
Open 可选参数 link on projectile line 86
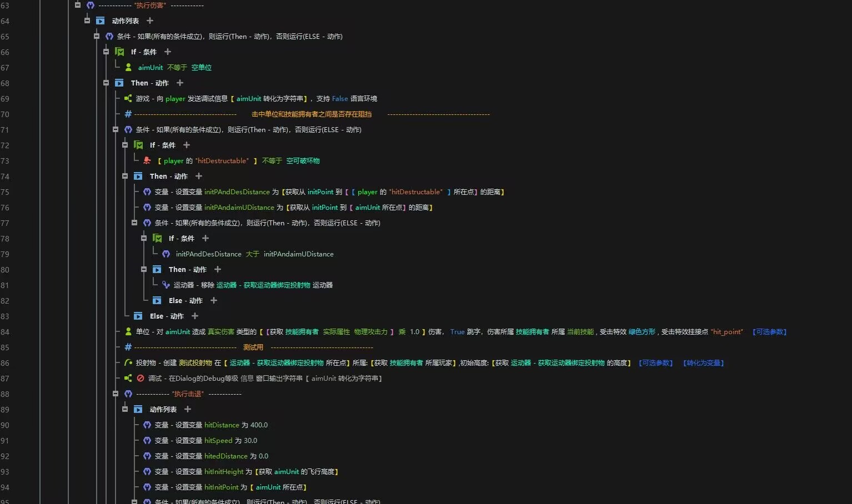coord(656,363)
